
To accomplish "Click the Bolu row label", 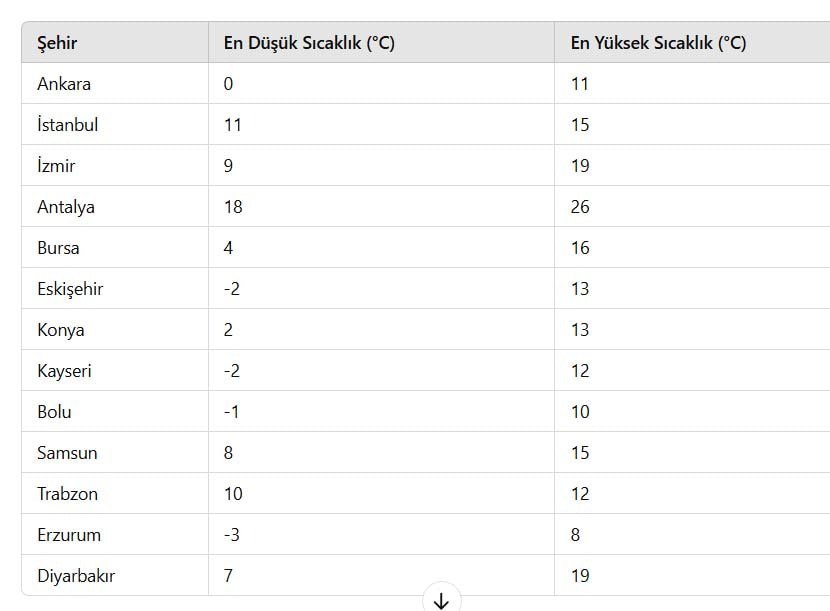I will (54, 412).
